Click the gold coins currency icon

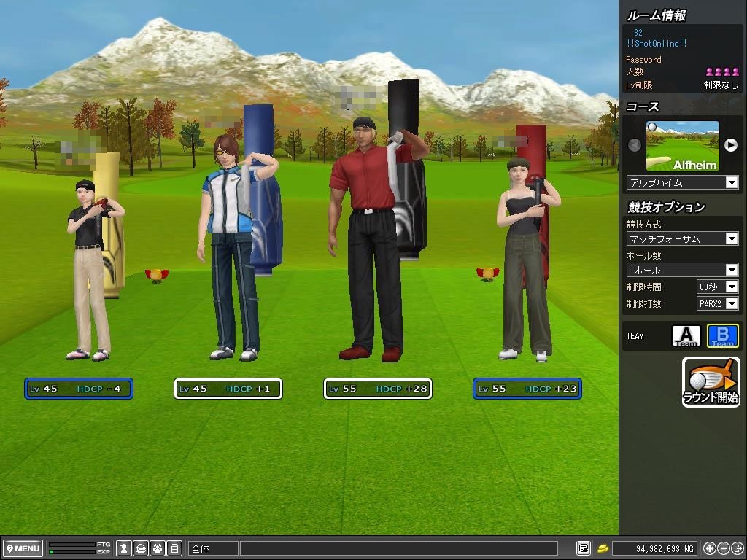click(603, 548)
